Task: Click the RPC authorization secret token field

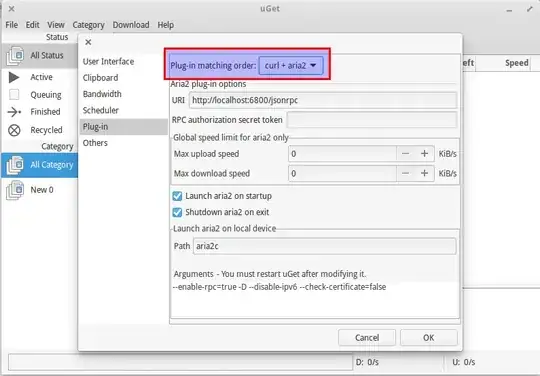Action: tap(372, 120)
